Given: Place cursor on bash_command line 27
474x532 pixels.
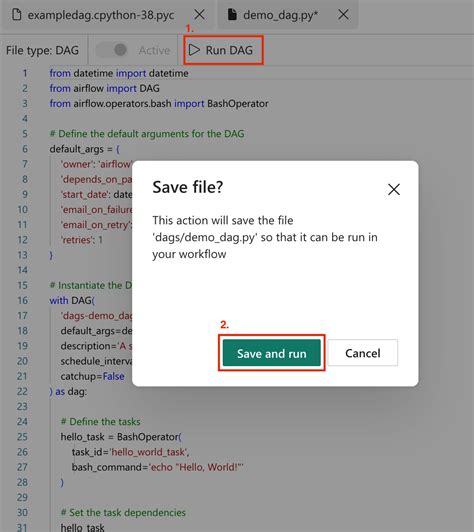Looking at the screenshot, I should (157, 467).
